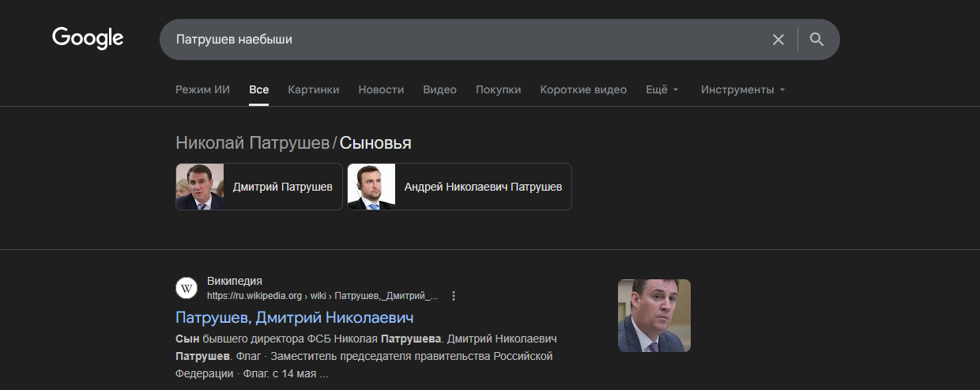Expand the Ещё dropdown menu
The height and width of the screenshot is (390, 980).
662,89
